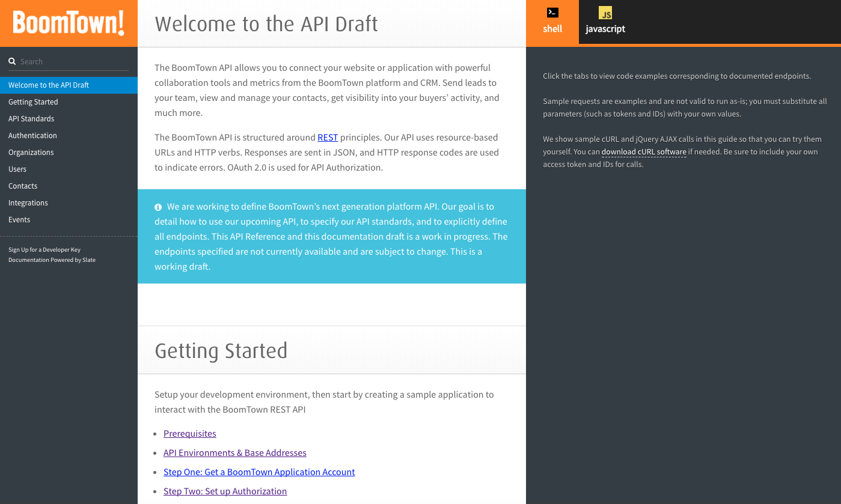Click 'Sample requests are examples' paragraph

(685, 108)
